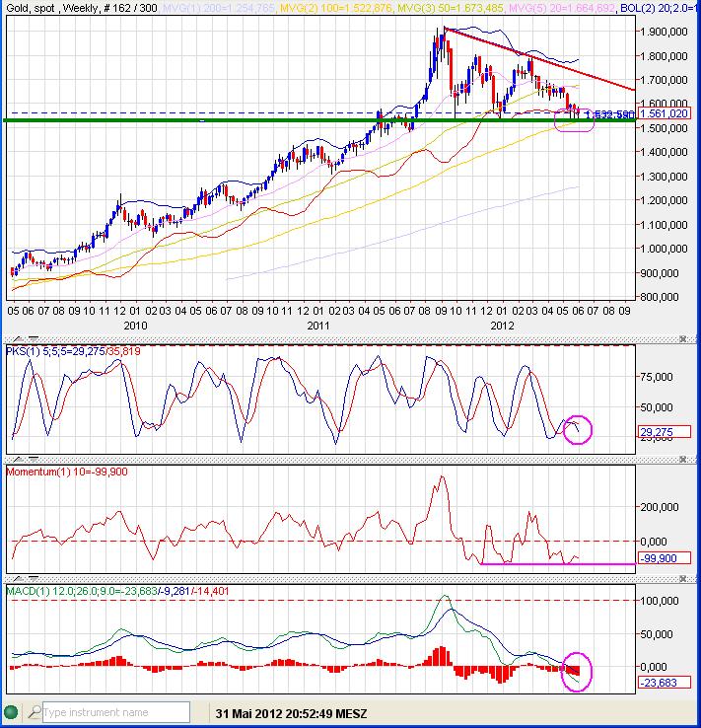Select the BOL(2) Bollinger label
The height and width of the screenshot is (728, 701).
(x=660, y=8)
